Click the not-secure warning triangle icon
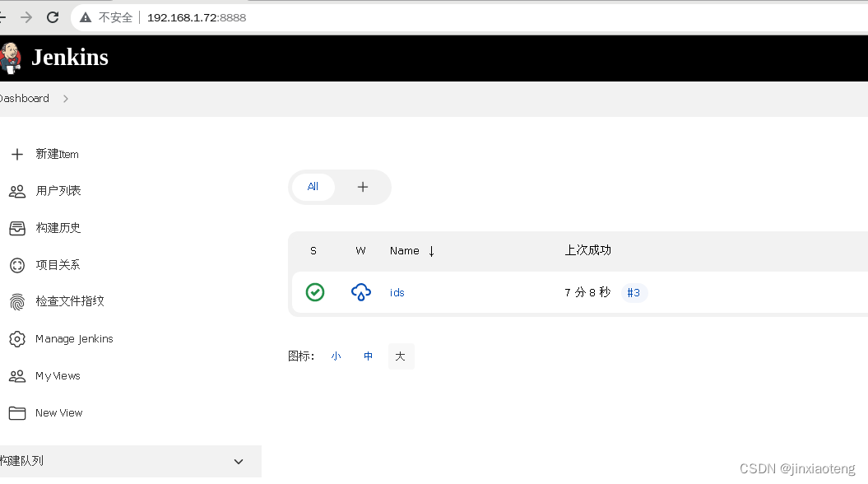The width and height of the screenshot is (868, 484). click(x=86, y=18)
